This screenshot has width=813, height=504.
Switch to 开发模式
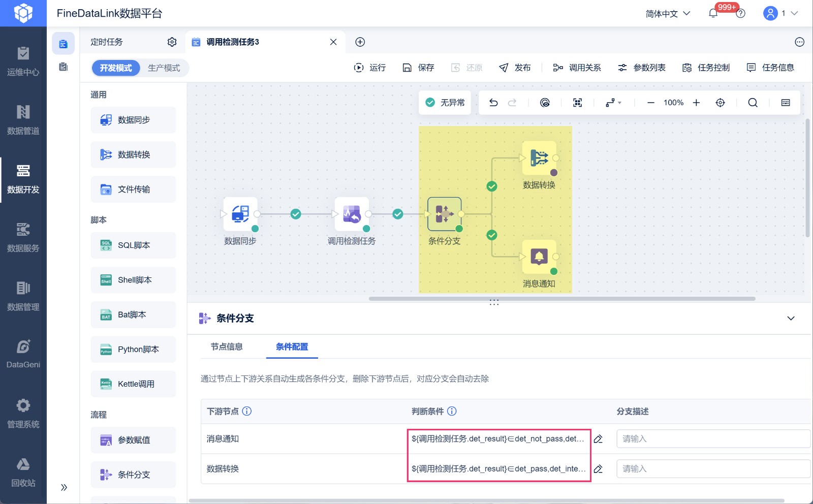click(116, 68)
